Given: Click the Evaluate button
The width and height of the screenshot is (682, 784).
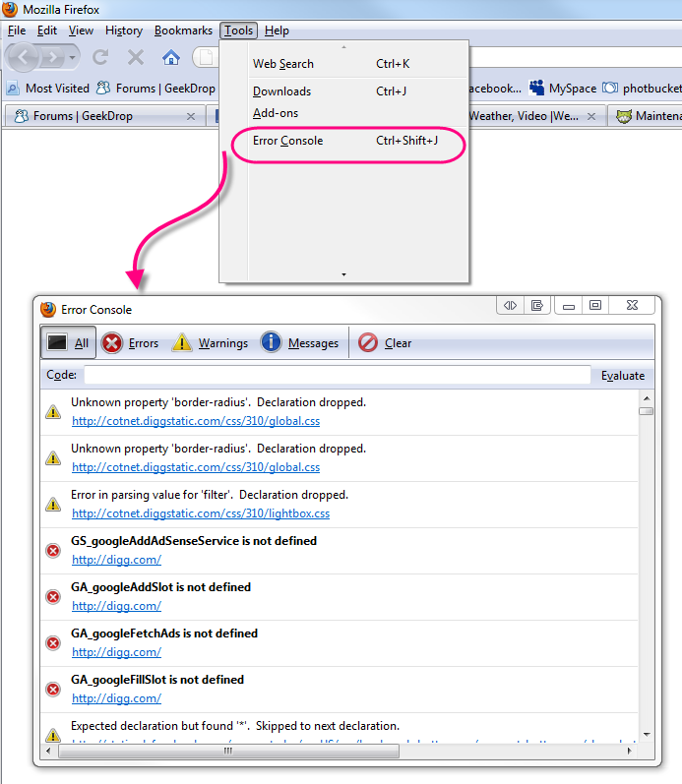Looking at the screenshot, I should click(623, 375).
